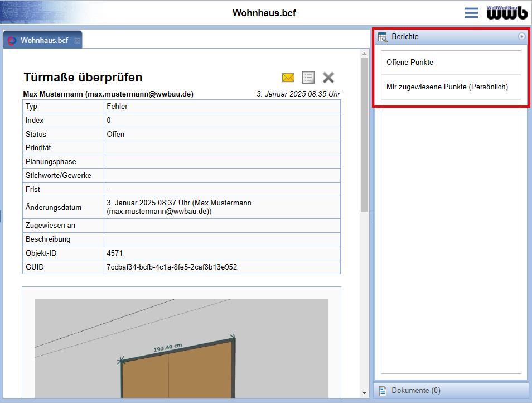Click the creation date 3. Januar 2025 08:35 Uhr
This screenshot has width=532, height=403.
[x=298, y=94]
